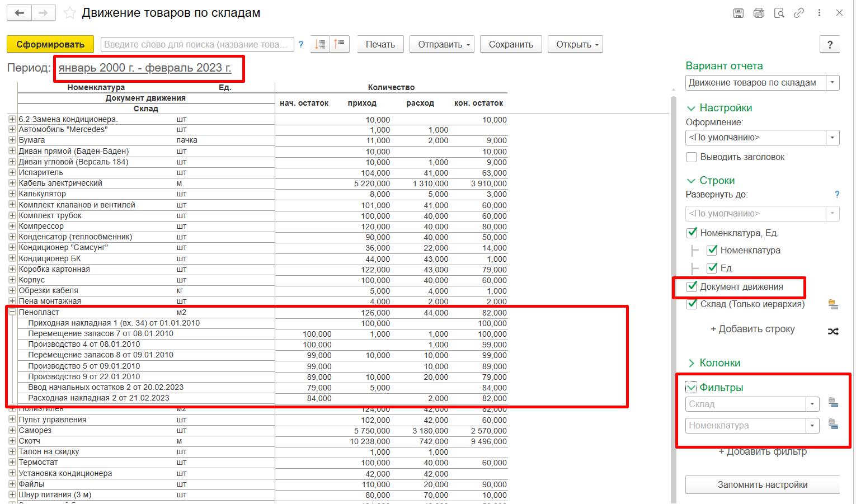
Task: Click the sort ascending icon
Action: pos(340,44)
